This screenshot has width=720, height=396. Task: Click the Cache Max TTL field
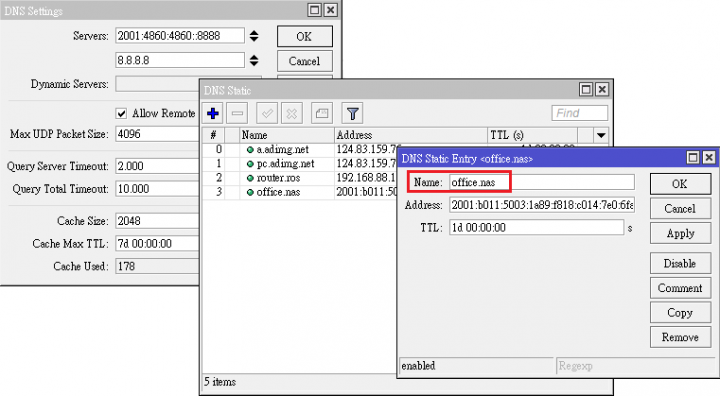[157, 243]
